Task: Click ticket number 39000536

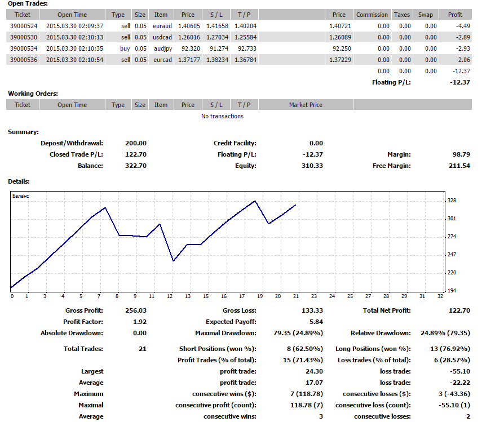Action: [24, 60]
